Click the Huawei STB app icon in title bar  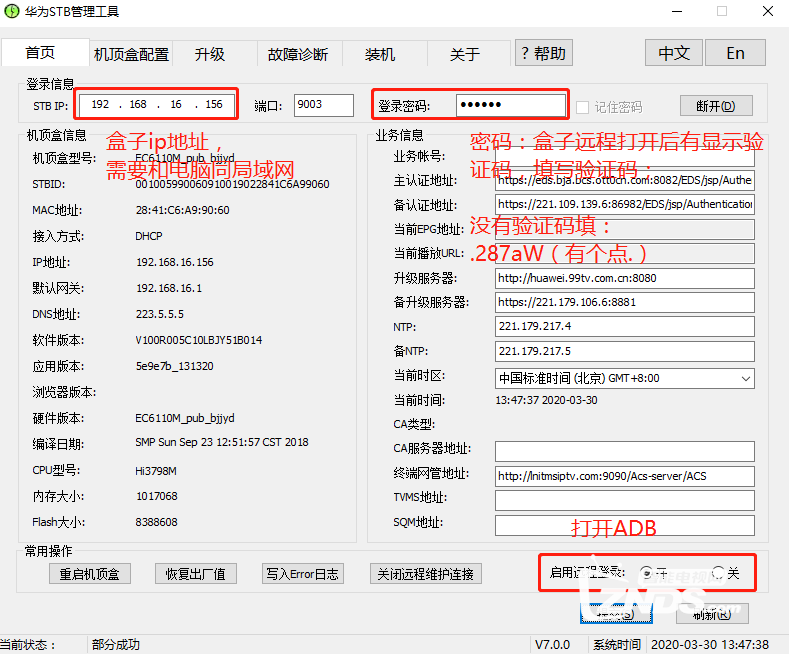coord(12,11)
